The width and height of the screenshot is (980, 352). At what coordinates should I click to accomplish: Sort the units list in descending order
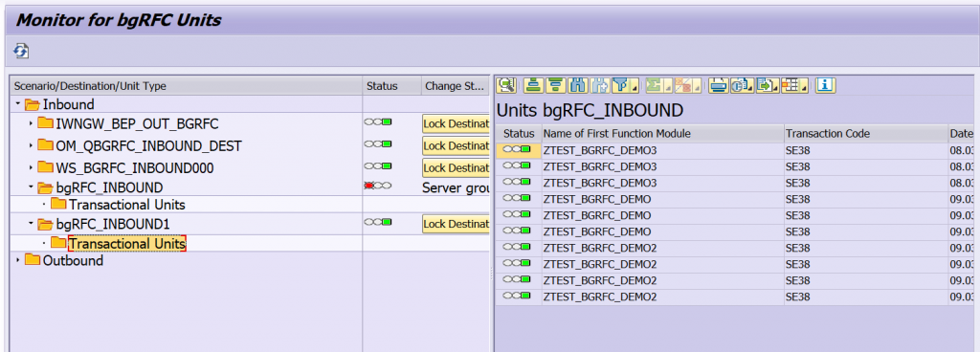point(555,85)
